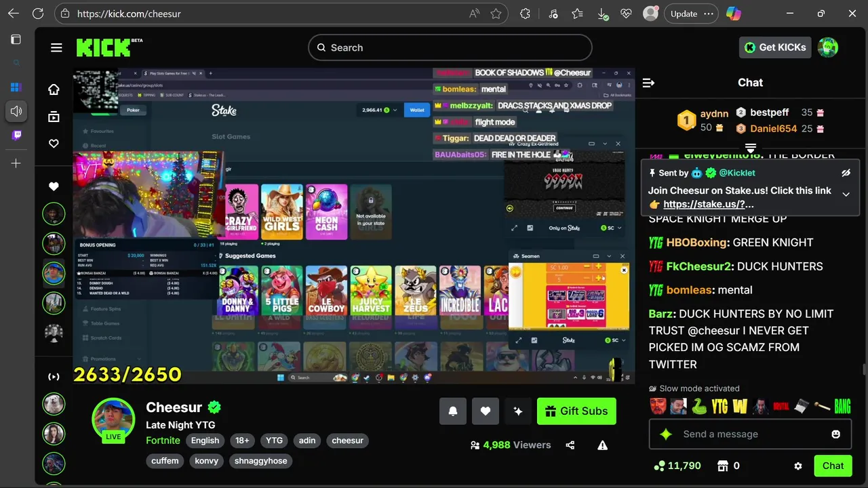868x488 pixels.
Task: Open the Twitch icon in Edge sidebar
Action: tap(16, 135)
